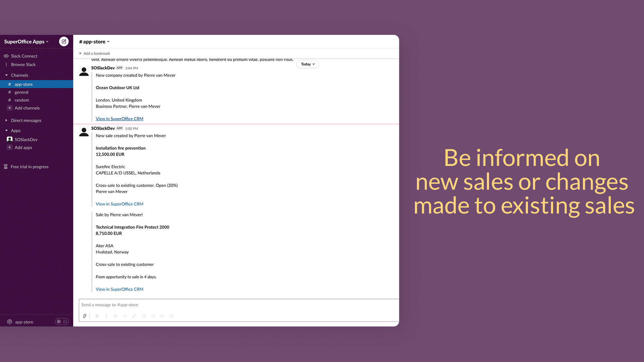Click the Add apps plus icon
The height and width of the screenshot is (362, 644).
click(x=10, y=147)
